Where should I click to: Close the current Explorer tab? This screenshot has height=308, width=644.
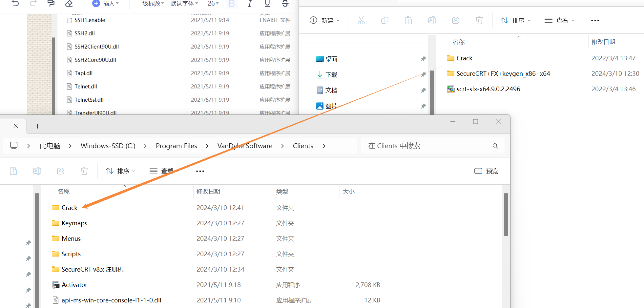(x=15, y=126)
